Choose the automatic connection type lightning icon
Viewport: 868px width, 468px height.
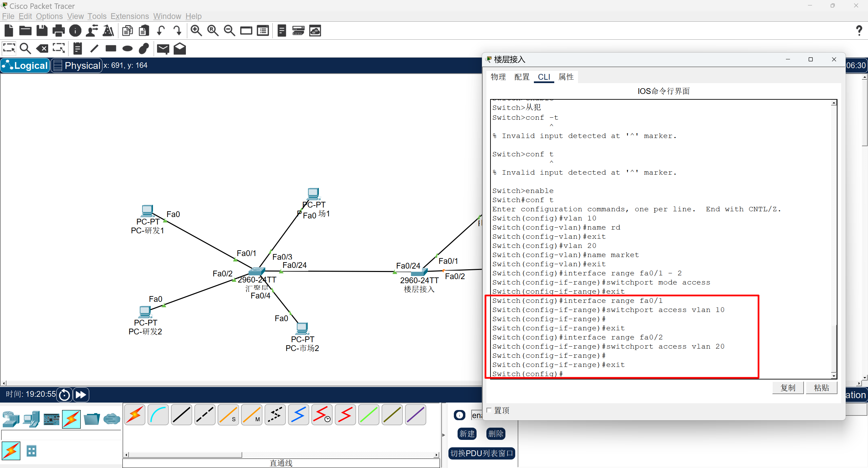coord(135,414)
